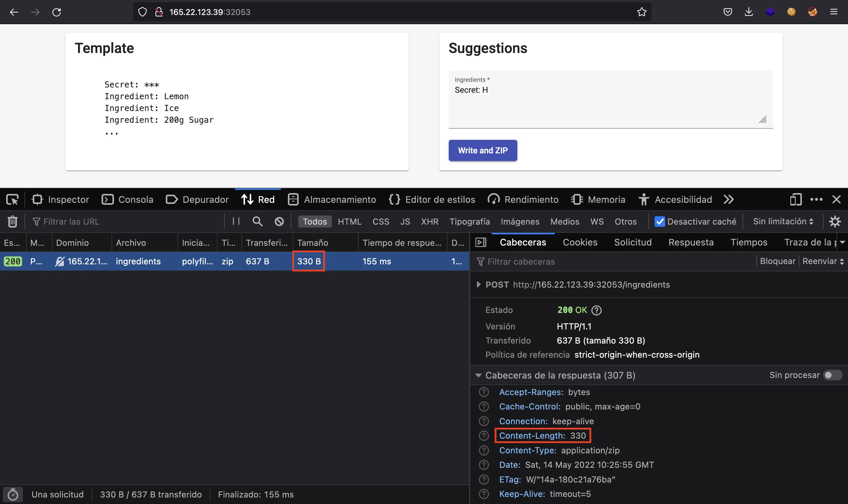Image resolution: width=848 pixels, height=504 pixels.
Task: Activate the element picker tool
Action: tap(13, 199)
